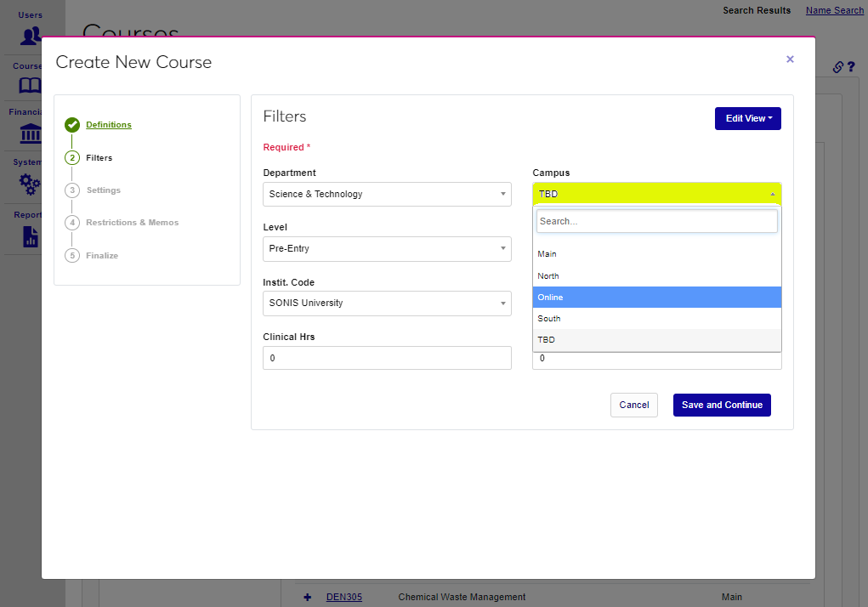Select Online from the Campus list

[656, 298]
